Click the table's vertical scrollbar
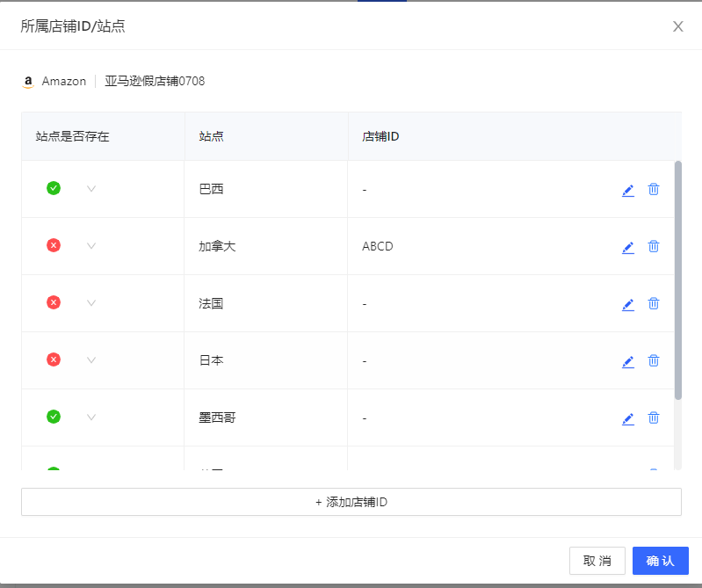 [678, 280]
